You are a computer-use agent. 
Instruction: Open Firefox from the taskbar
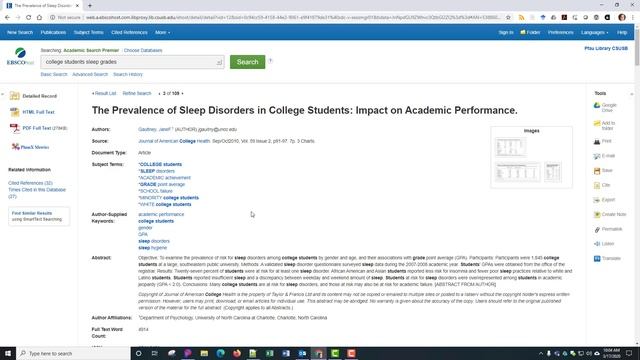237,353
